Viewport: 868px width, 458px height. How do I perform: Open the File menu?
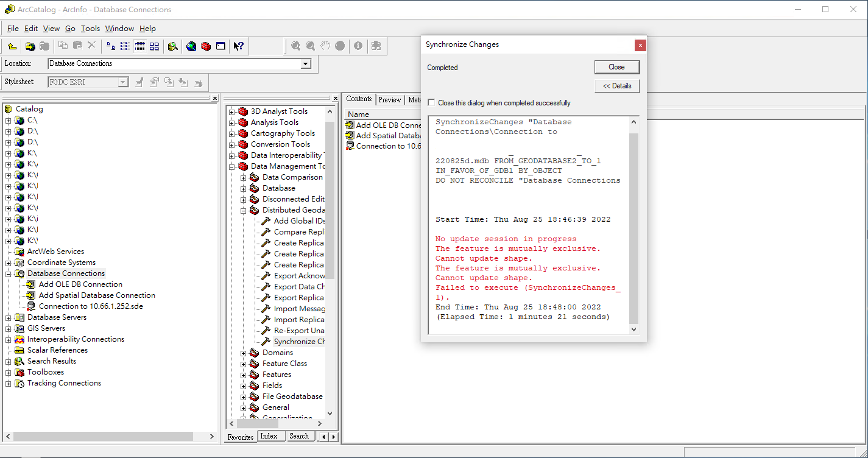tap(13, 29)
